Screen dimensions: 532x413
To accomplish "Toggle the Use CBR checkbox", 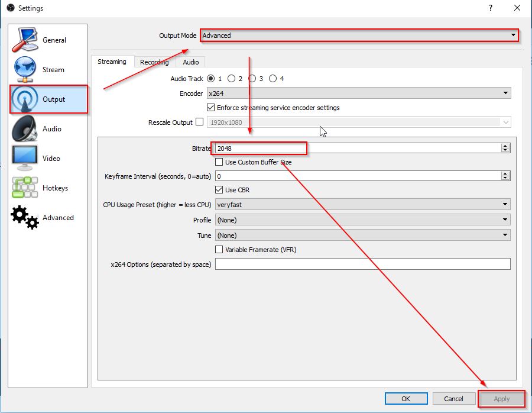I will click(219, 190).
